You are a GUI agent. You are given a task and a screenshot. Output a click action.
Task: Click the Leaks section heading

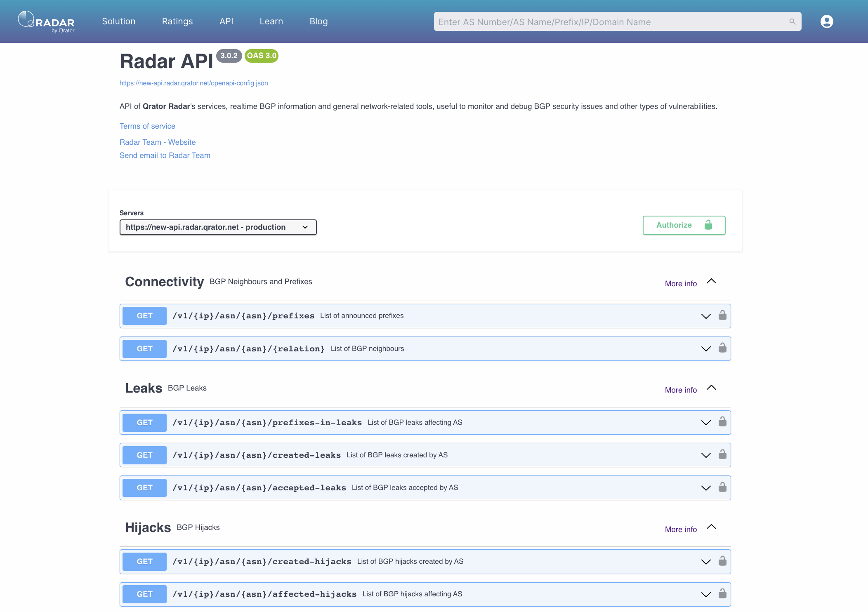click(144, 388)
